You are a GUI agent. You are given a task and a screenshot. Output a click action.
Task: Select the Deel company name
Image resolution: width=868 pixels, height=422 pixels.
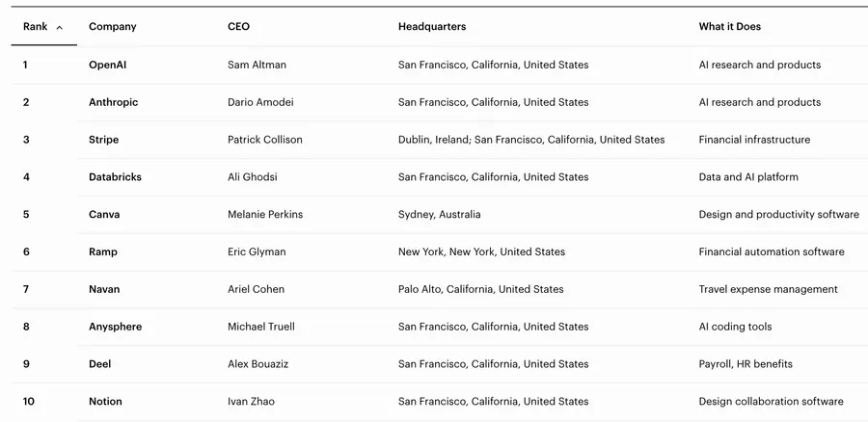tap(99, 364)
